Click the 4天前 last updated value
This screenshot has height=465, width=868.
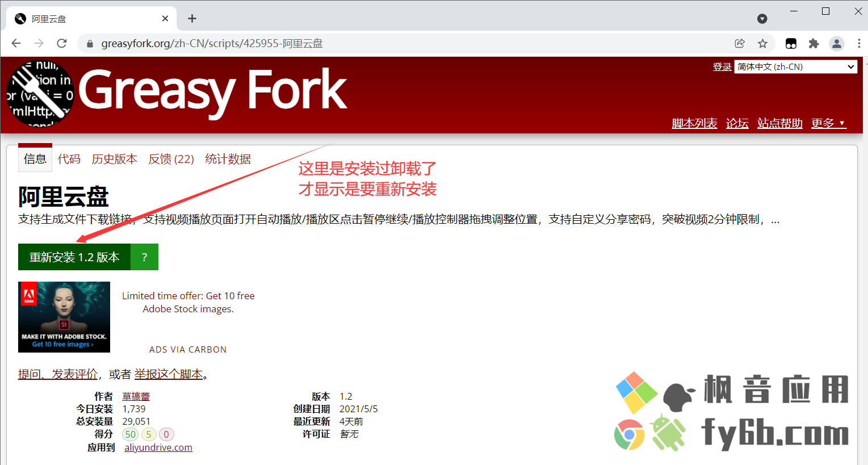pos(351,421)
